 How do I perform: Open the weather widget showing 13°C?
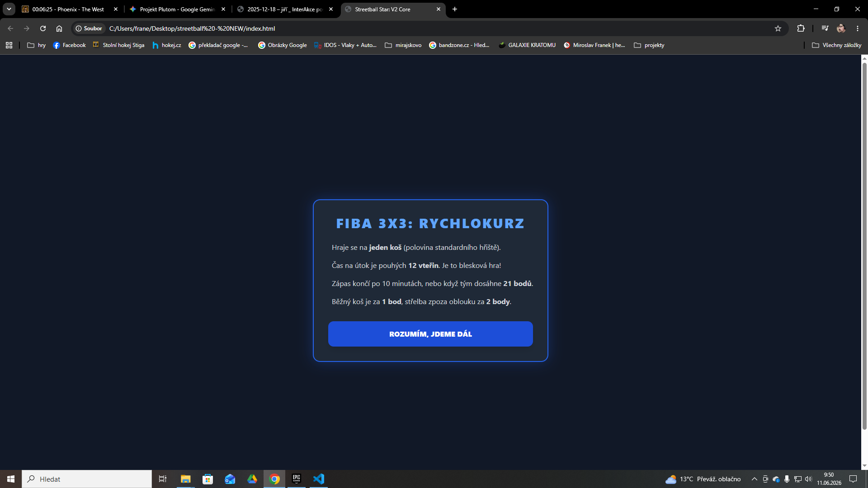[703, 479]
